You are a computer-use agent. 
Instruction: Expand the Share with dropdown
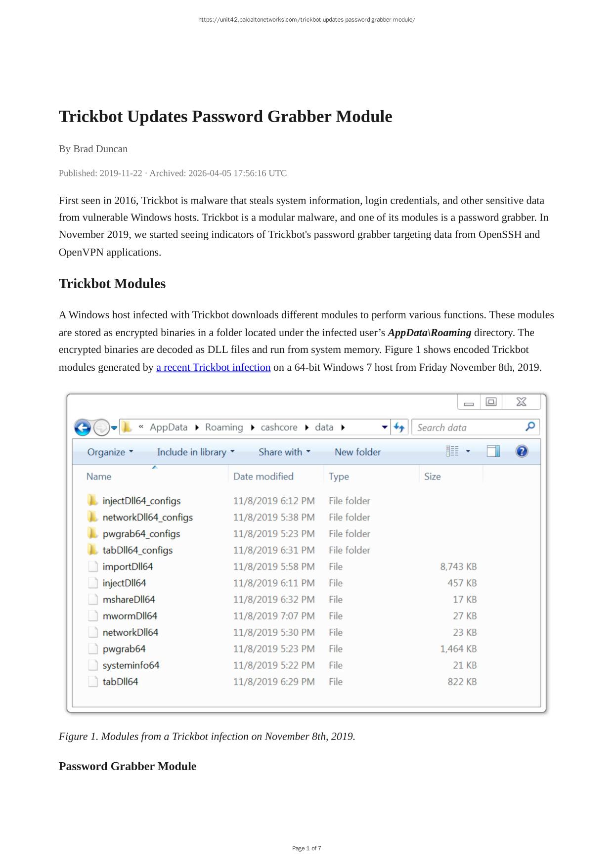coord(284,452)
